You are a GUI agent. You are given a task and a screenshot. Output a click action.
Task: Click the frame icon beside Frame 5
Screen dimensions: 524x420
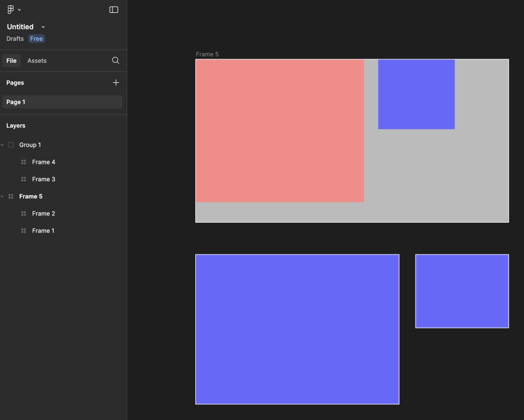pos(11,196)
